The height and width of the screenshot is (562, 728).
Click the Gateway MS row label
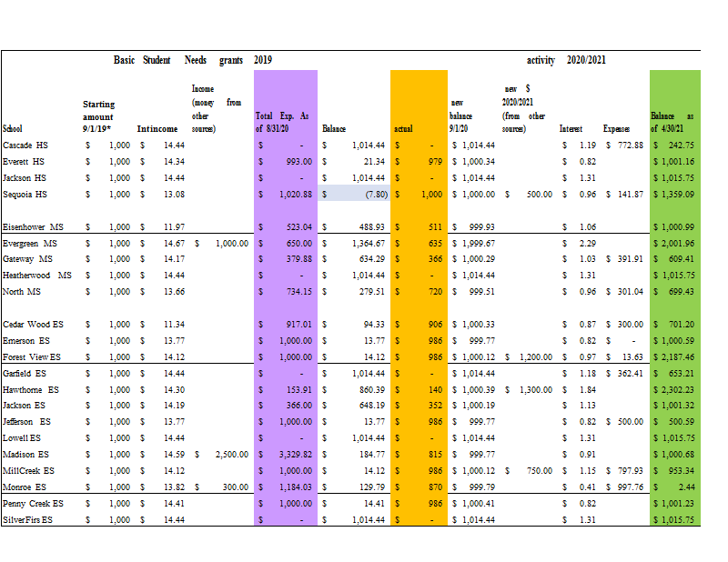click(x=28, y=259)
